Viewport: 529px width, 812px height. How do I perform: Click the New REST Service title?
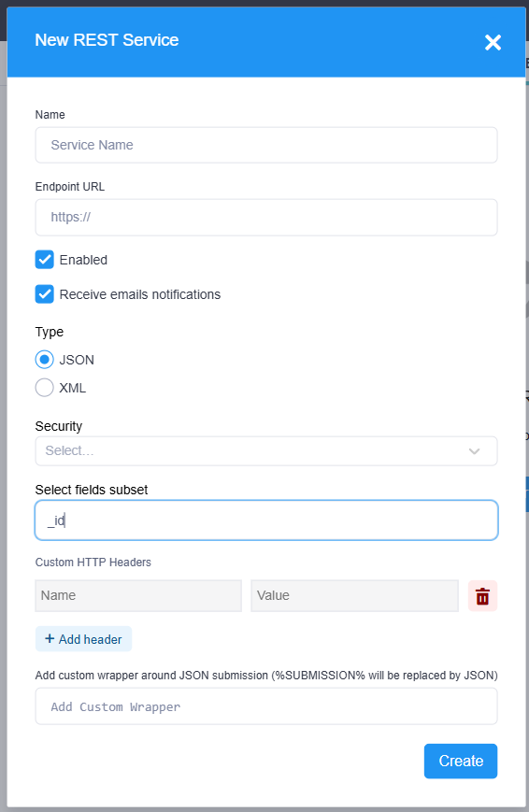107,40
